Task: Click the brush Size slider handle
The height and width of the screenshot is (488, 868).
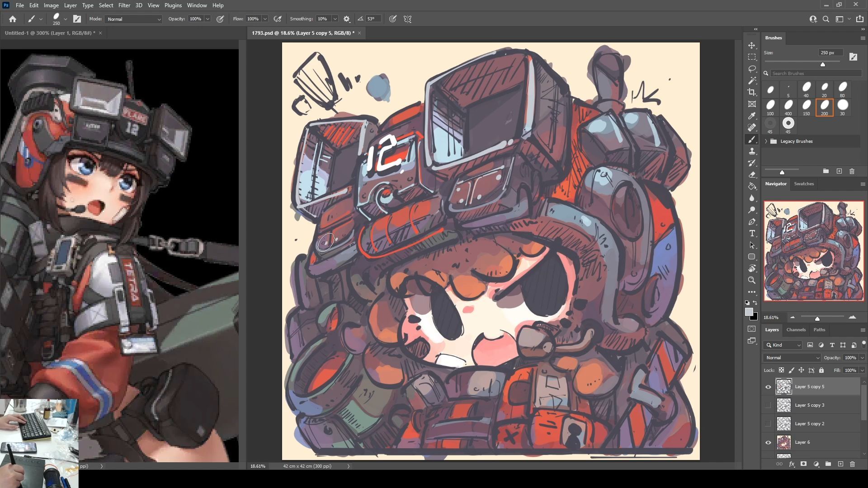Action: (x=823, y=65)
